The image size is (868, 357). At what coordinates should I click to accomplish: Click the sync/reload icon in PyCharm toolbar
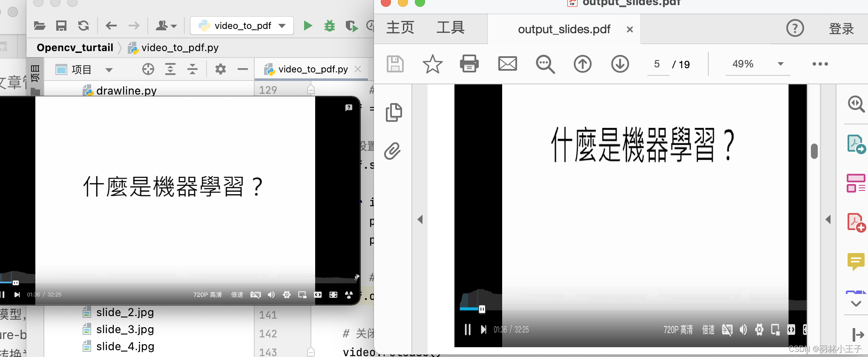pos(83,26)
